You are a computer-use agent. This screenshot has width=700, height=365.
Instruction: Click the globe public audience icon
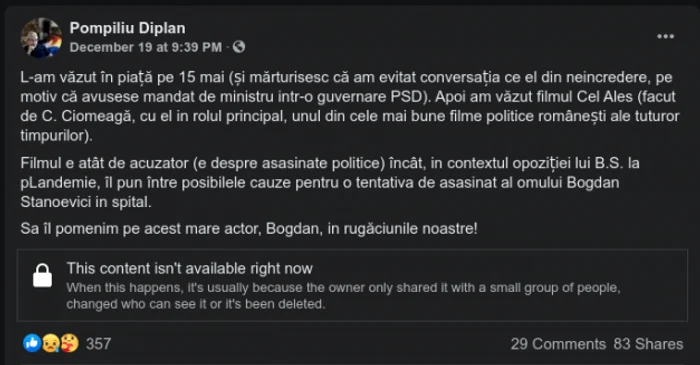click(x=239, y=47)
